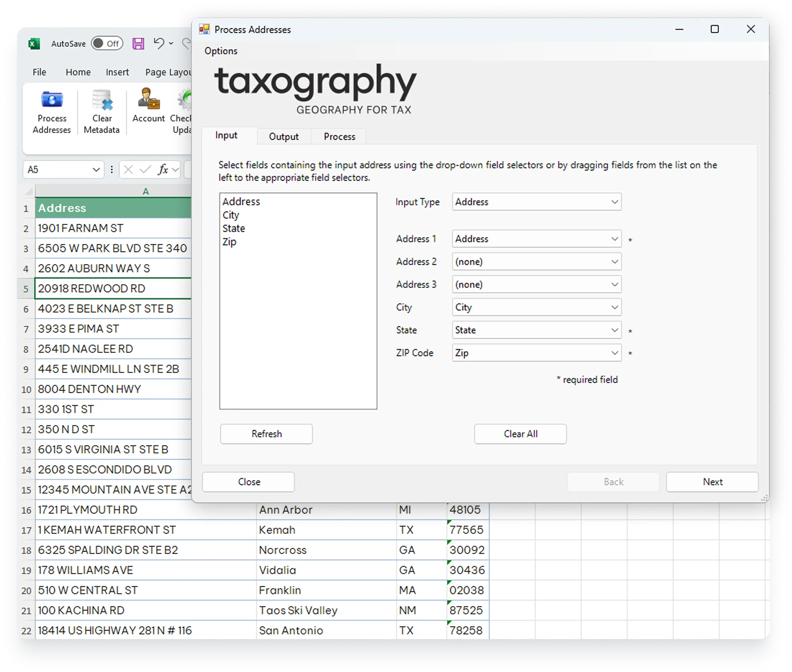Toggle the AutoSave switch
This screenshot has height=672, width=792.
[107, 43]
